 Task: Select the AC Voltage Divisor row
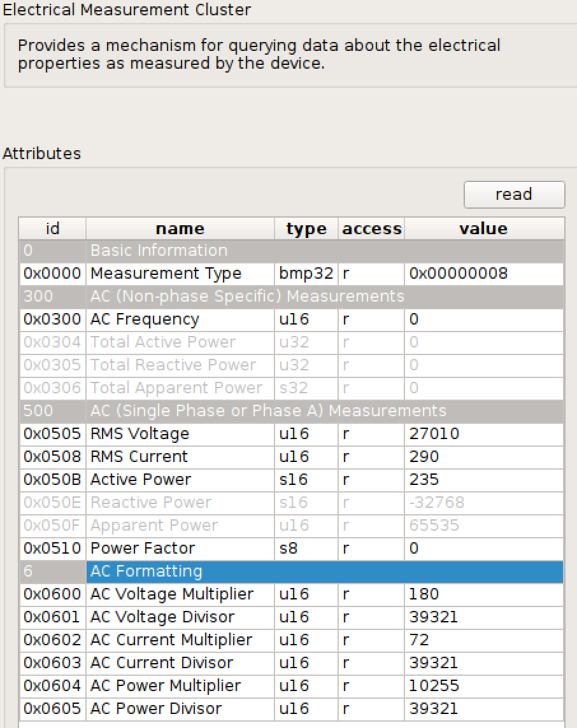pyautogui.click(x=291, y=617)
